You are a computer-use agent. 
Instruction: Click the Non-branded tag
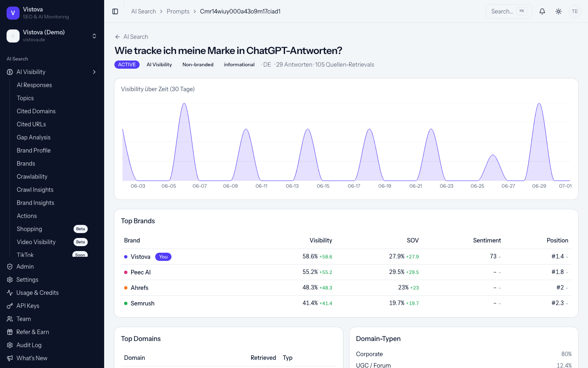198,65
